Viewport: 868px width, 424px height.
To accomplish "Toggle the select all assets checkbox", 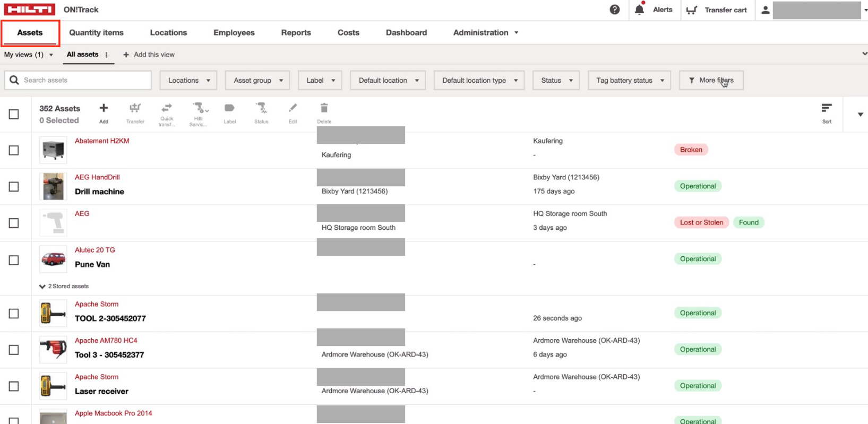I will pos(14,114).
